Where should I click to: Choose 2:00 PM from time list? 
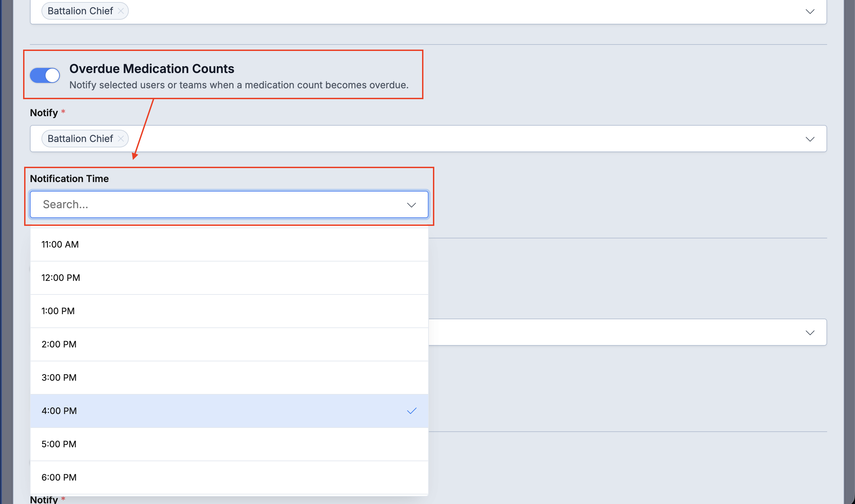tap(229, 344)
